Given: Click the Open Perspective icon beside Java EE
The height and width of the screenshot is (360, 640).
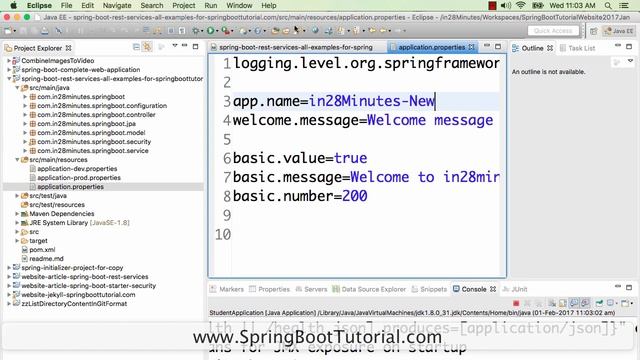Looking at the screenshot, I should (x=594, y=31).
